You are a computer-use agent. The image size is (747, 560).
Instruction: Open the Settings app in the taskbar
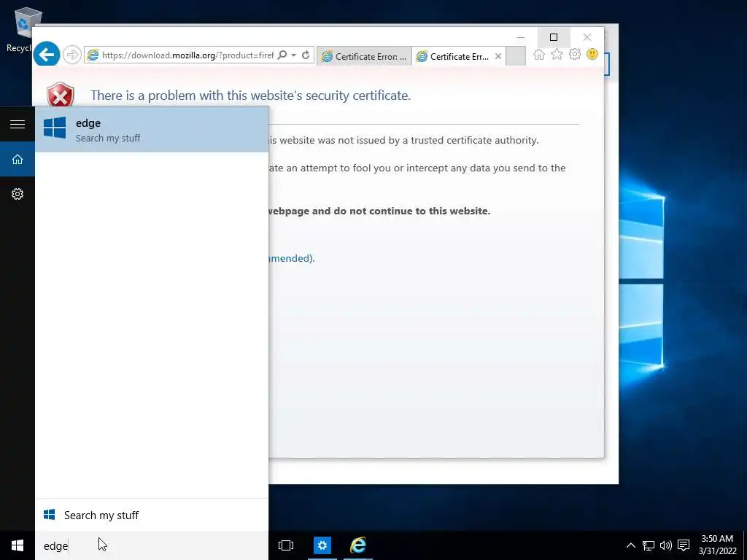pyautogui.click(x=322, y=545)
